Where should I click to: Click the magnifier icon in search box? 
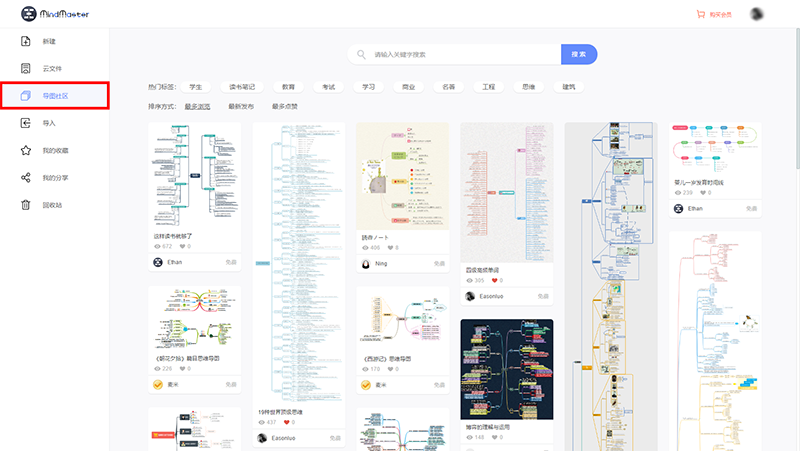click(x=361, y=55)
